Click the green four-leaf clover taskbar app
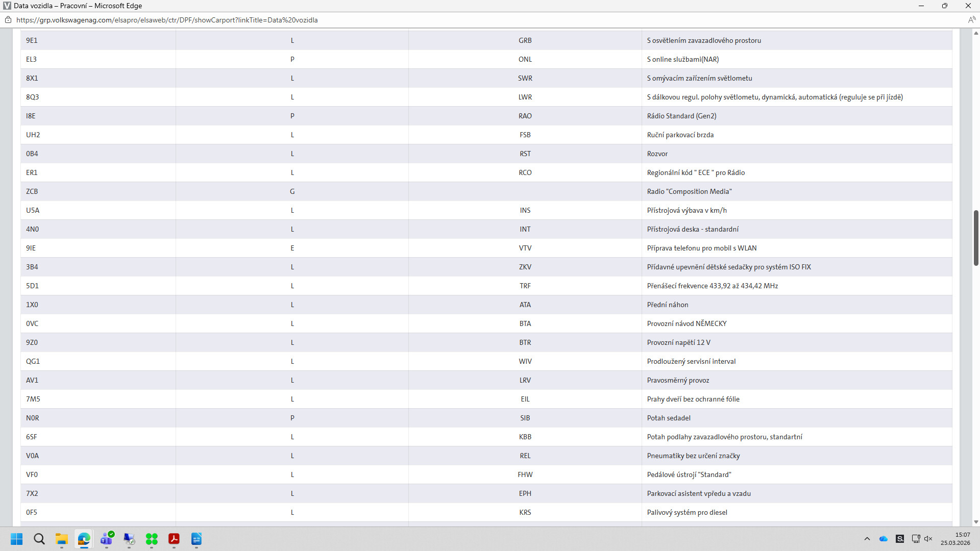The image size is (980, 551). coord(152,539)
